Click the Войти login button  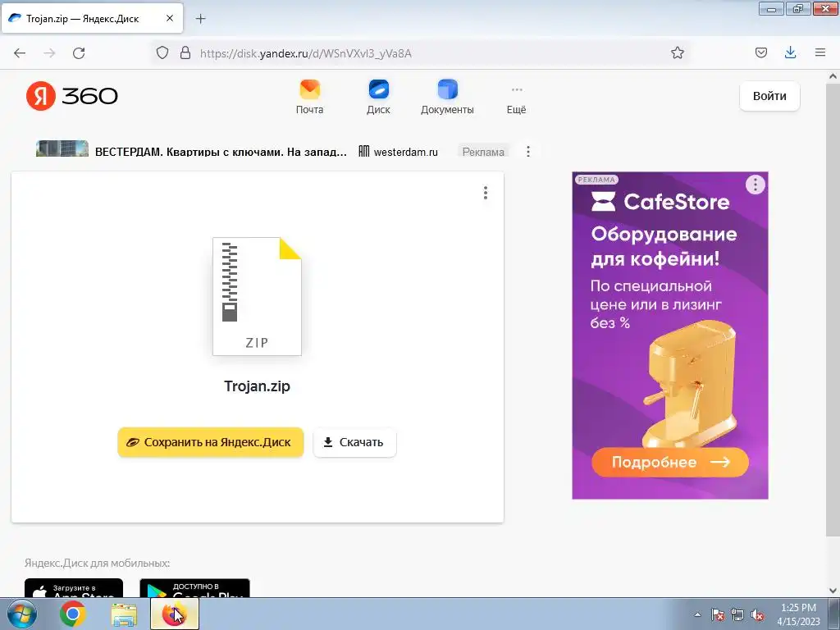[x=769, y=97]
